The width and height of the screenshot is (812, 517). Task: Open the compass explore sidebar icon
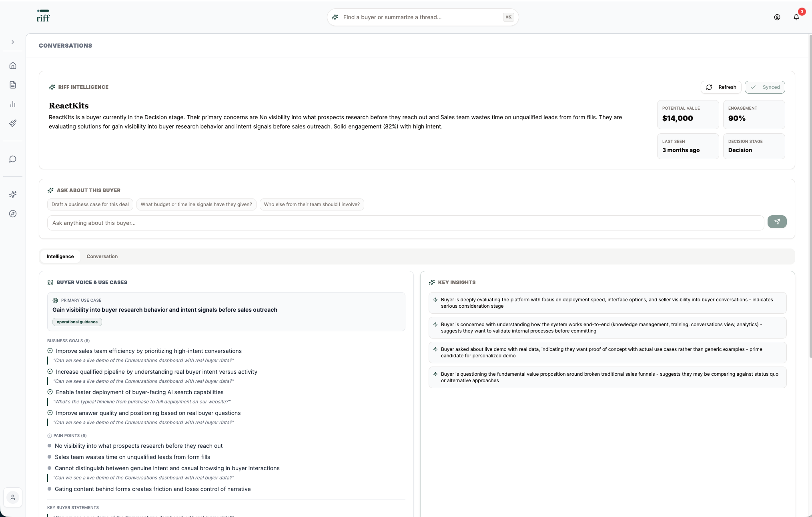tap(13, 214)
